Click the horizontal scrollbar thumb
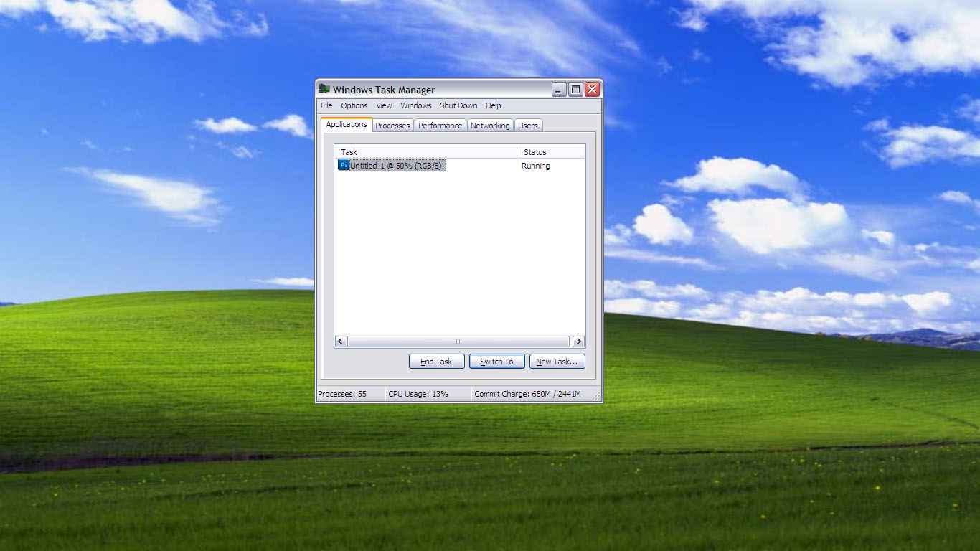The image size is (980, 551). [x=459, y=342]
